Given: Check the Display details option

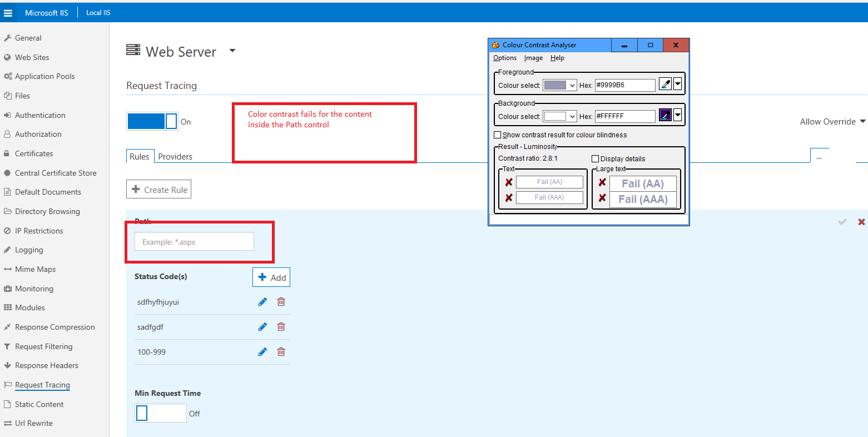Looking at the screenshot, I should tap(595, 158).
